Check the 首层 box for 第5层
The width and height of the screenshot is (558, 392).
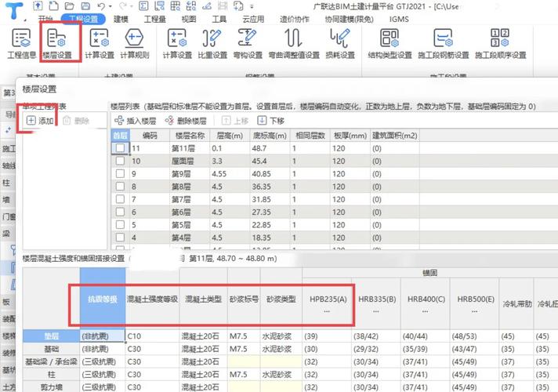[x=120, y=225]
